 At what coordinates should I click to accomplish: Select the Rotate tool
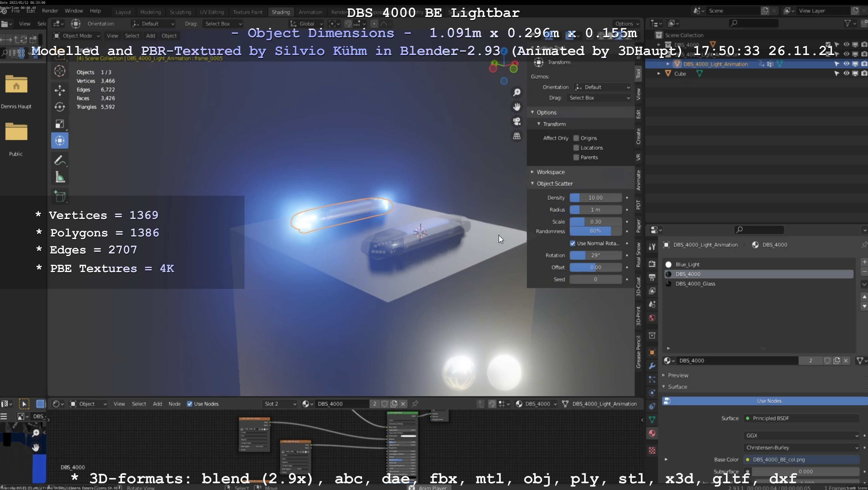(x=60, y=107)
